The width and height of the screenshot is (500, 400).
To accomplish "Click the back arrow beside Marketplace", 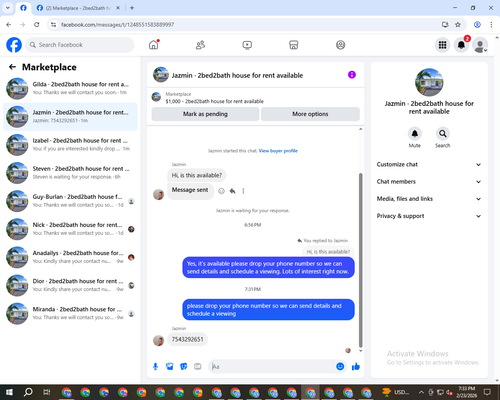I will (12, 67).
